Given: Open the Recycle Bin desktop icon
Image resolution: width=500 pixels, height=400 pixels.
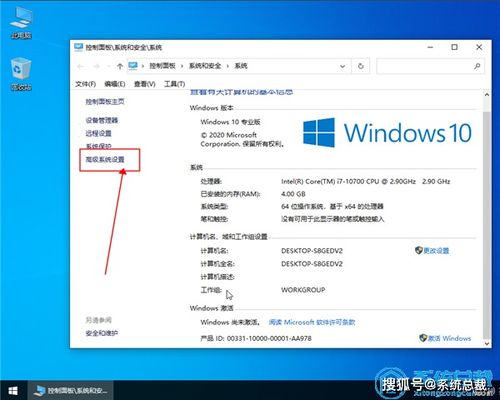Looking at the screenshot, I should tap(21, 74).
